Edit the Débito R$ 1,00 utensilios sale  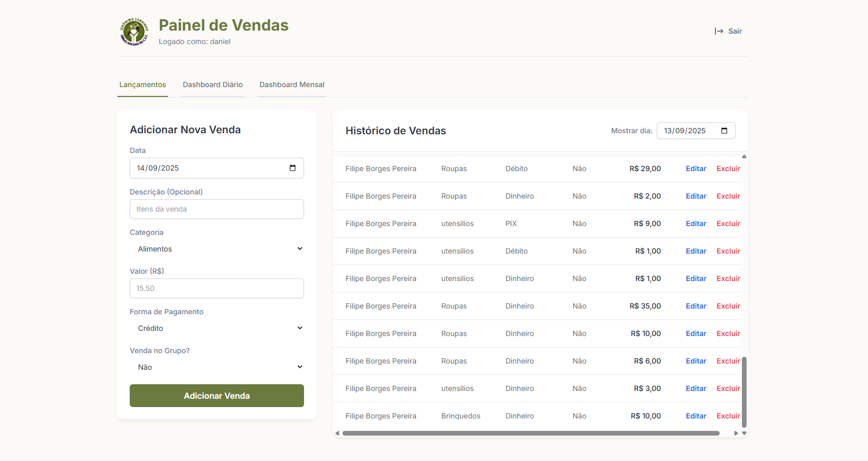696,251
